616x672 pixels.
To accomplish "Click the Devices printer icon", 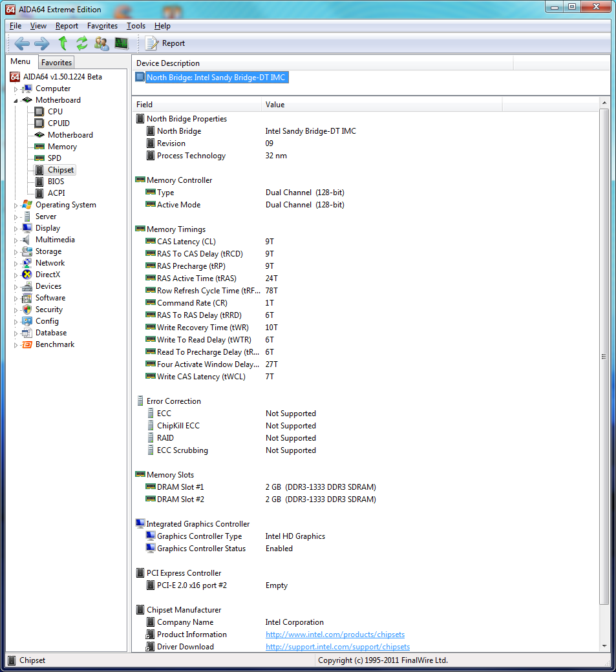I will 27,286.
